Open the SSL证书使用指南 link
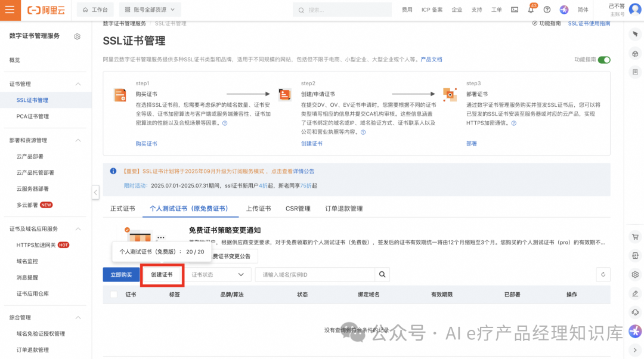The height and width of the screenshot is (359, 644). (x=589, y=23)
